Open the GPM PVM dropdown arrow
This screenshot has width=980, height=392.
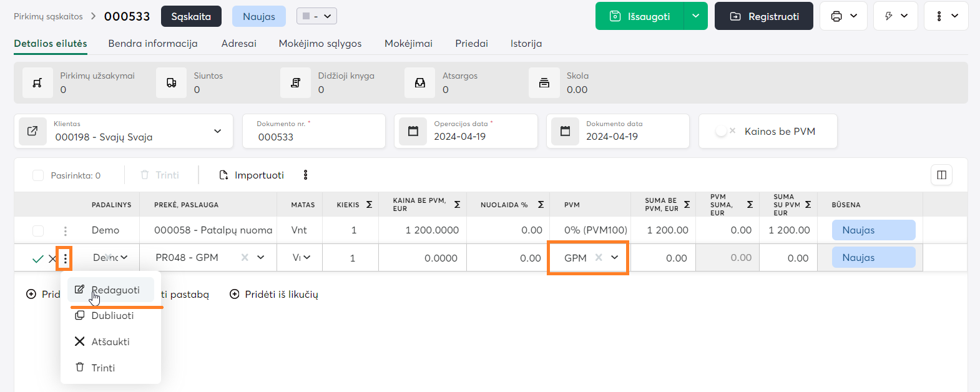[614, 257]
